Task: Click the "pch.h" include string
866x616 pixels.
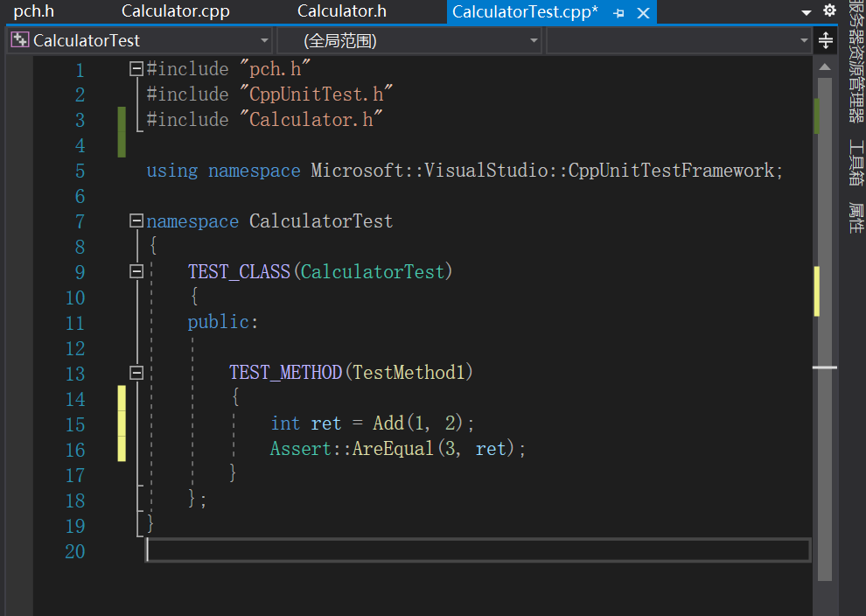Action: pos(275,69)
